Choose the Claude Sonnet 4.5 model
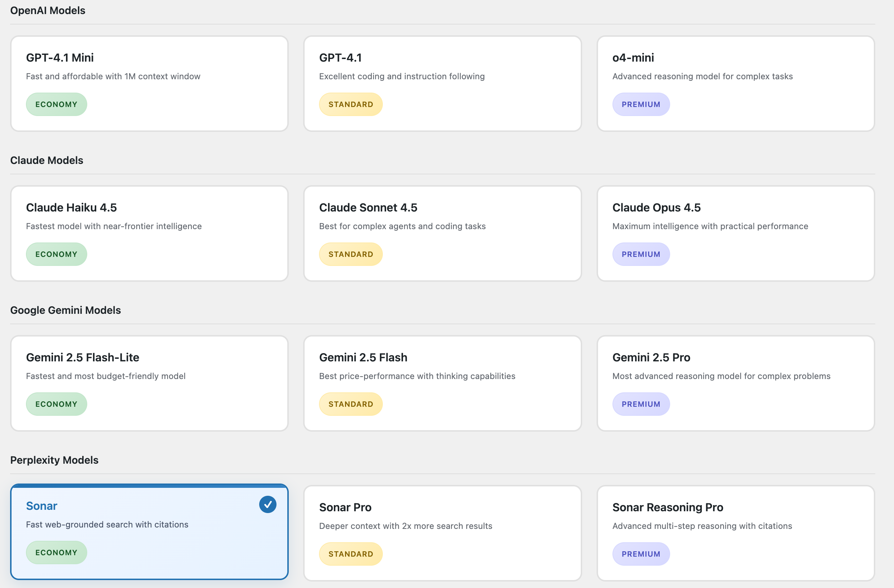This screenshot has width=894, height=588. coord(442,233)
